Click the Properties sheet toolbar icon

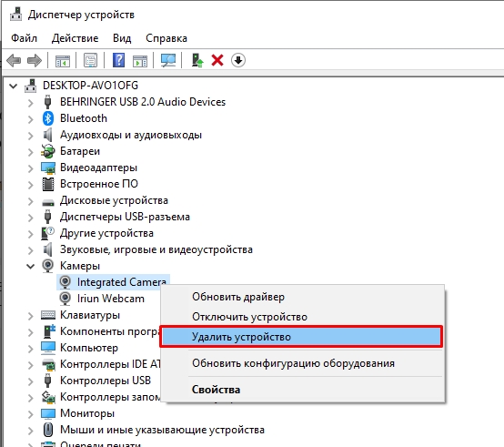[x=91, y=60]
